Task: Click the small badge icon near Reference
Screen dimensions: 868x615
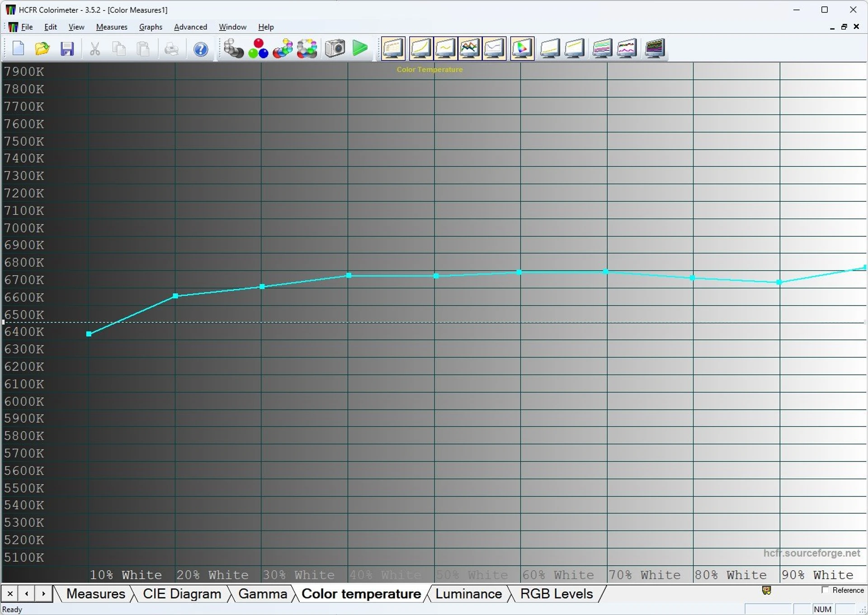Action: [766, 590]
